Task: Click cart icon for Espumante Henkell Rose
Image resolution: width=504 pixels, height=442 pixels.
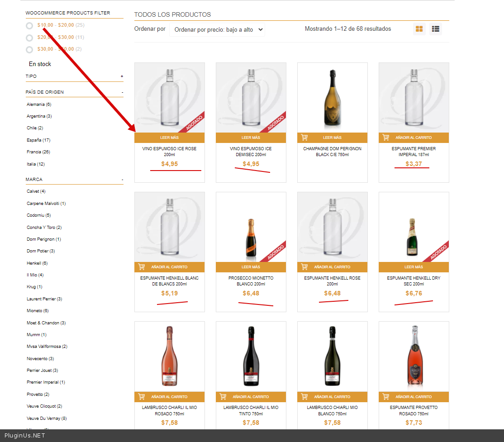Action: [304, 267]
